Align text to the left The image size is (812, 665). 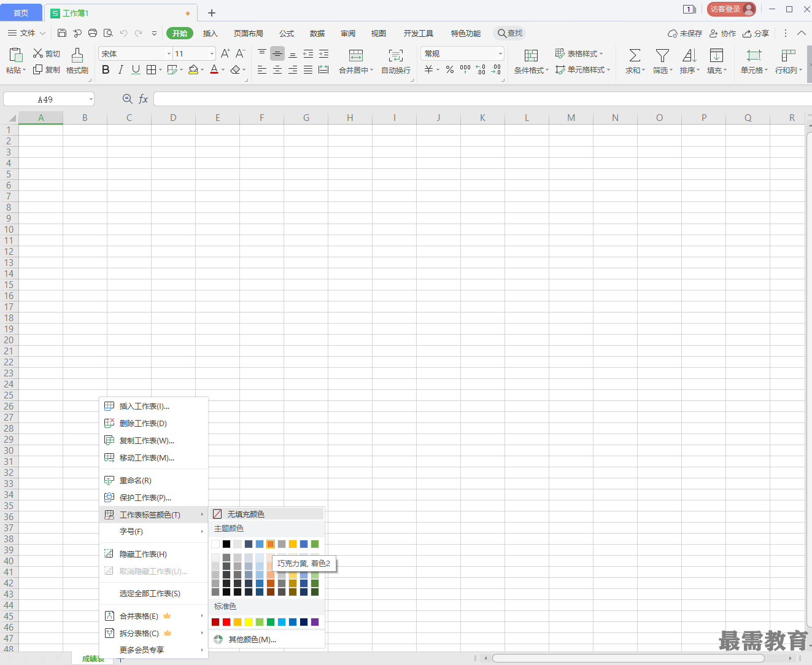[262, 69]
